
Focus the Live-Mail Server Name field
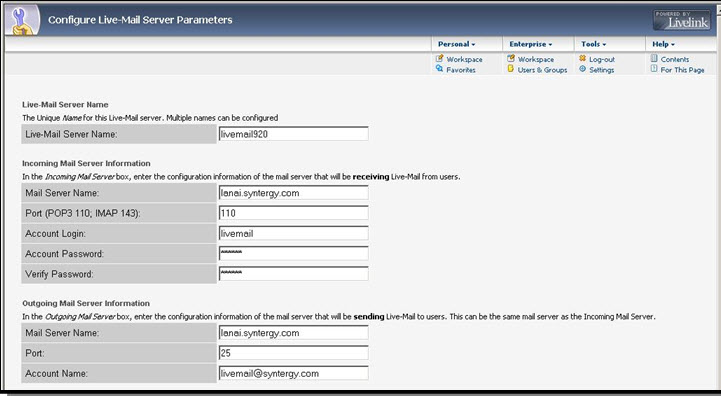(x=293, y=134)
